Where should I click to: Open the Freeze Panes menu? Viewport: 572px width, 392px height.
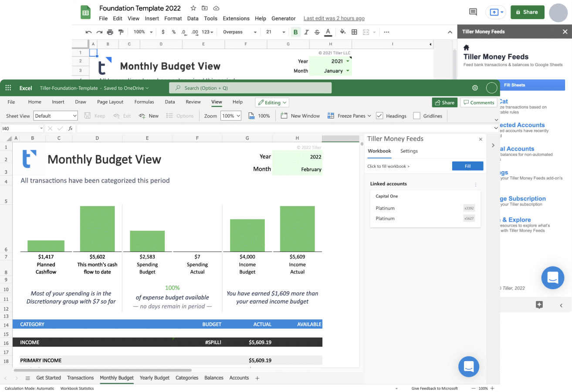pos(350,116)
